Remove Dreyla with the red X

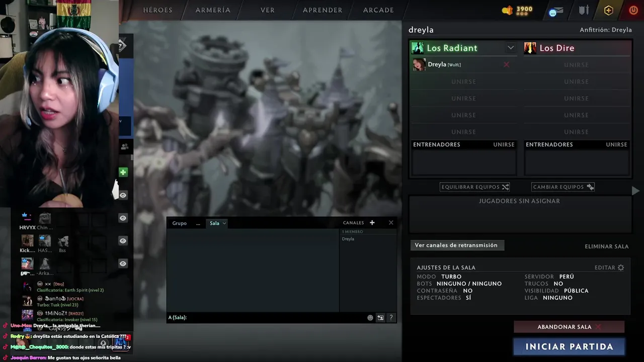pyautogui.click(x=507, y=64)
